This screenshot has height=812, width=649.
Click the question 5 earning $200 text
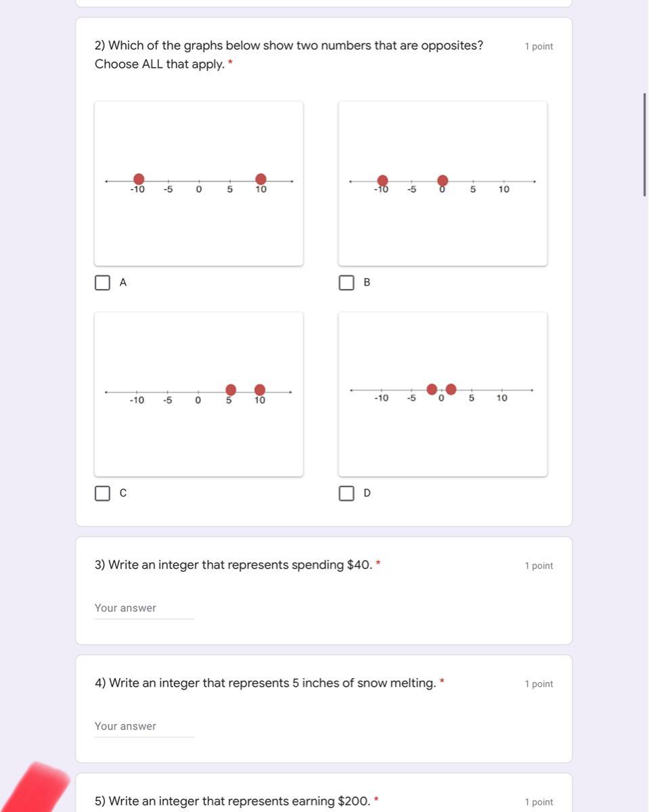[x=233, y=801]
